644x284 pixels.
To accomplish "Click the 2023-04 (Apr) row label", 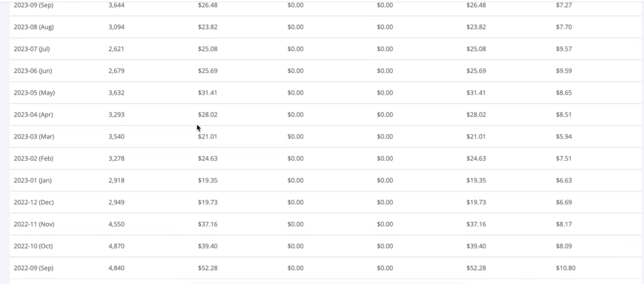I will coord(33,115).
